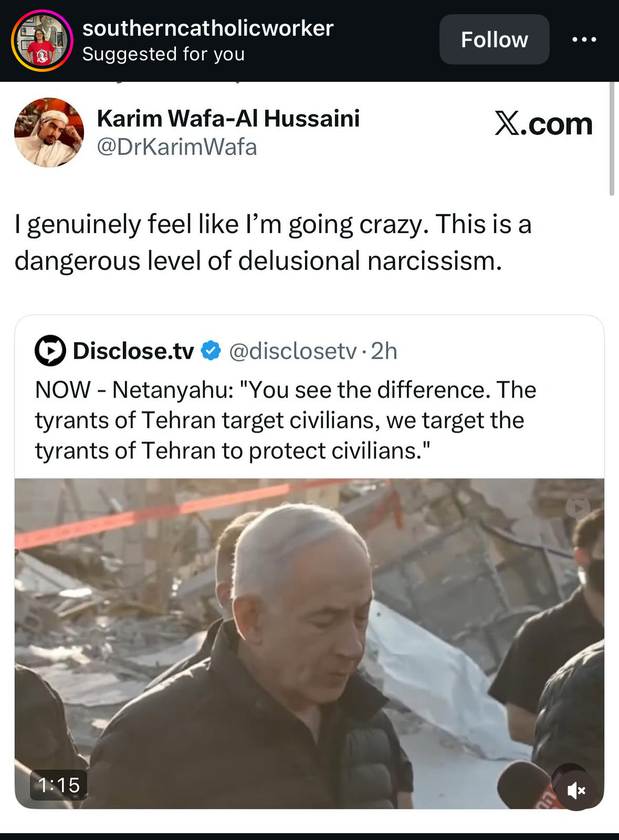The width and height of the screenshot is (619, 840).
Task: Open the quoted Netanyahu tweet text
Action: point(286,420)
